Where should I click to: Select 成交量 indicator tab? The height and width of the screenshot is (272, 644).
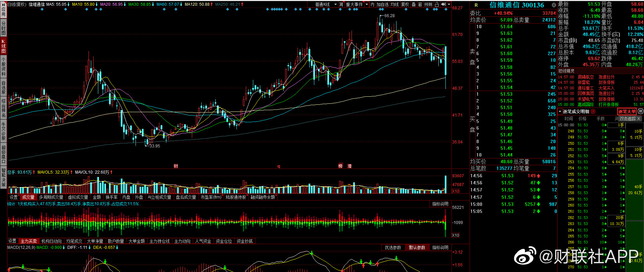(x=29, y=197)
